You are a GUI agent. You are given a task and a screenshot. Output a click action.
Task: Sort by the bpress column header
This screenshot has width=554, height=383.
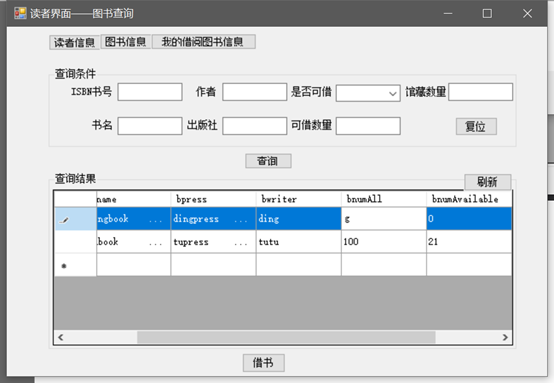click(213, 199)
